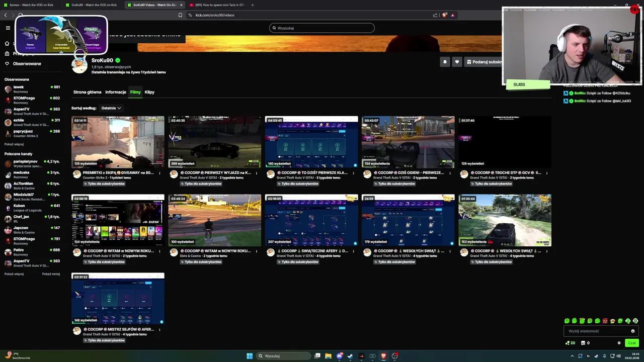Click Pokaż więcej under Obserwowane list
The width and height of the screenshot is (644, 362).
coord(14,144)
